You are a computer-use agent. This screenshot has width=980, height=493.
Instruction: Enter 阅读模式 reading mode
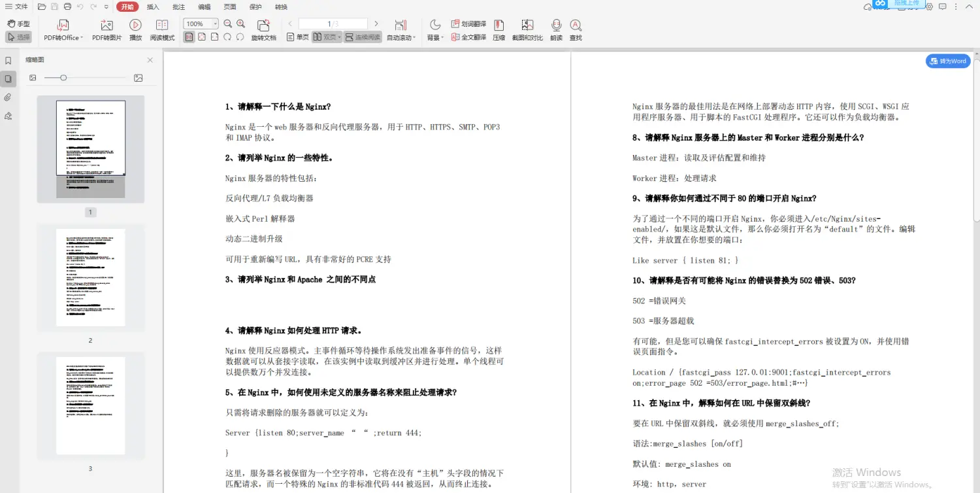click(162, 29)
